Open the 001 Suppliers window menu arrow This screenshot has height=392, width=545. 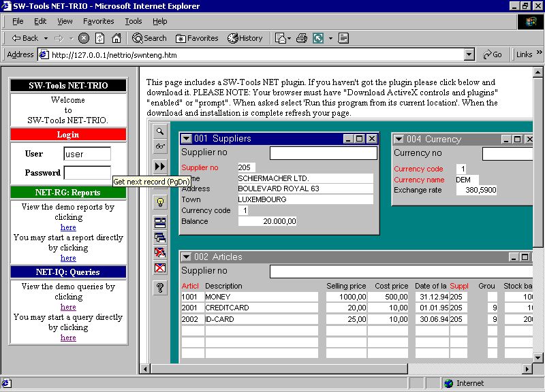point(187,139)
